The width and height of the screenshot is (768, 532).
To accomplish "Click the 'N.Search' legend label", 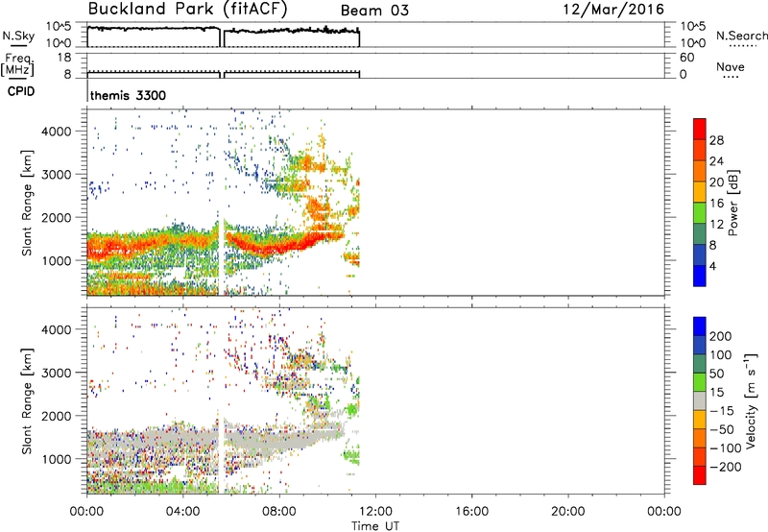I will coord(742,36).
